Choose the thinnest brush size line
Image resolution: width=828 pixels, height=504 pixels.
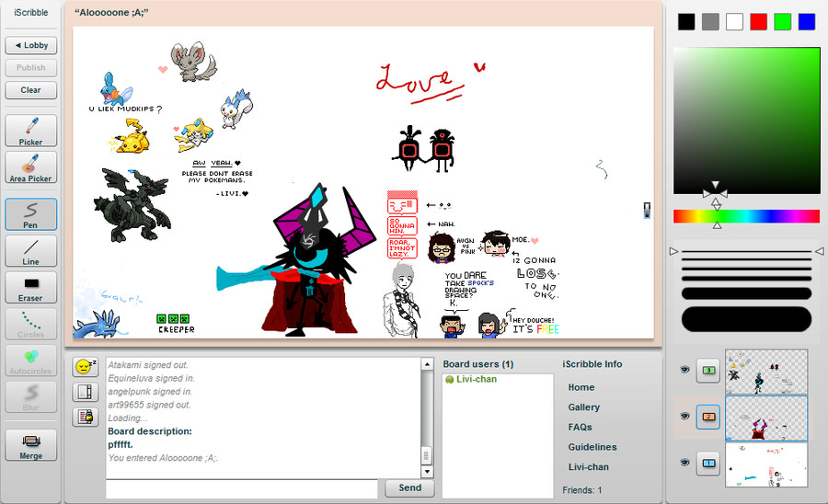point(746,252)
